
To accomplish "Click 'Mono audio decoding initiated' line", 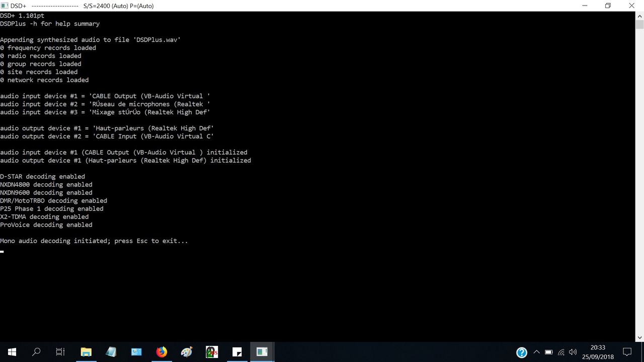I will tap(94, 241).
